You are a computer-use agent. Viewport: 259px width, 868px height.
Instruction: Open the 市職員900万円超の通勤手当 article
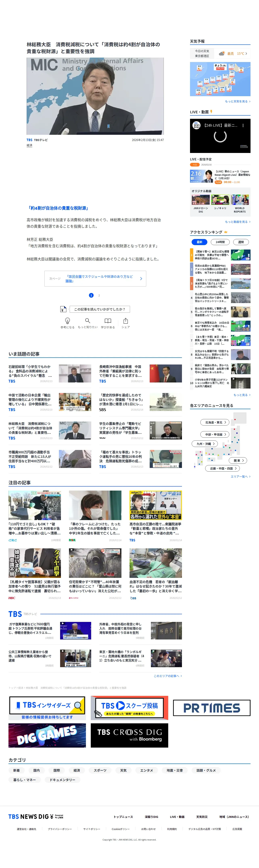(50, 459)
